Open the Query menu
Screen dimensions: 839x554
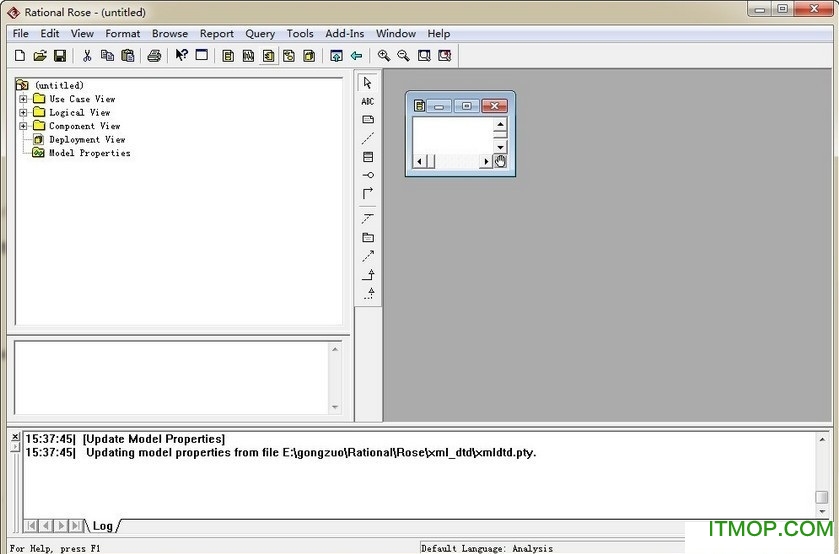click(260, 33)
